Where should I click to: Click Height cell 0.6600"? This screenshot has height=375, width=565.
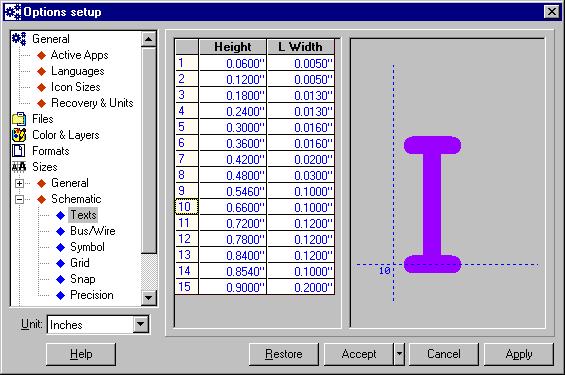click(x=232, y=207)
